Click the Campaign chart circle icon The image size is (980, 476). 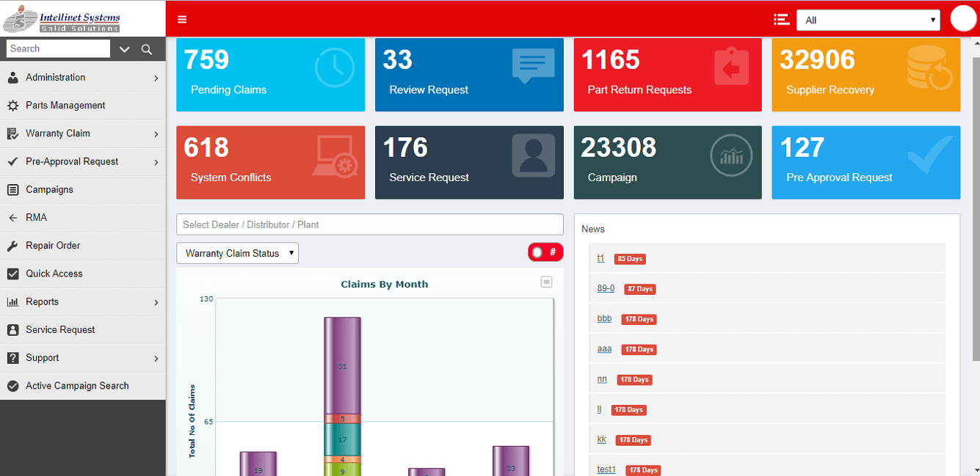click(x=731, y=155)
